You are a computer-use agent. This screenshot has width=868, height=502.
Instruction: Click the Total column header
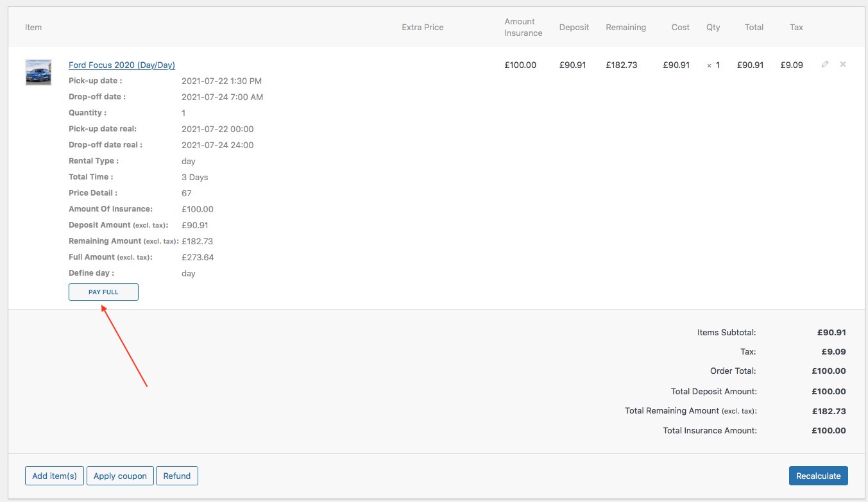(754, 27)
